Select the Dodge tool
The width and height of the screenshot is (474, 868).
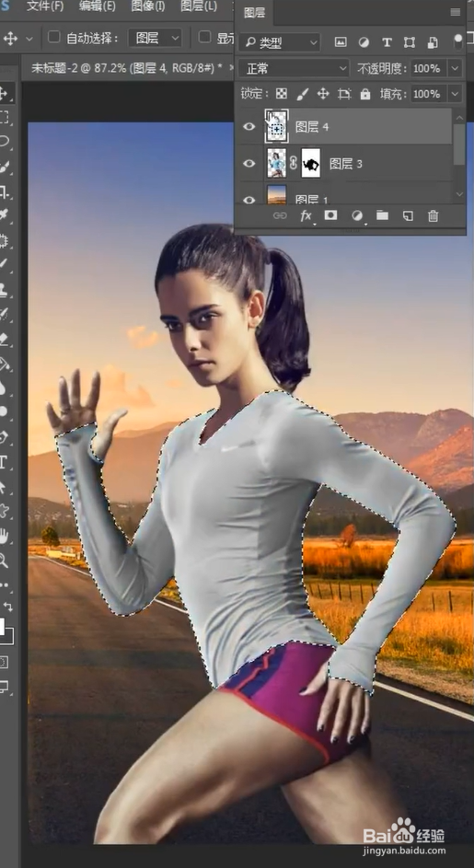4,411
